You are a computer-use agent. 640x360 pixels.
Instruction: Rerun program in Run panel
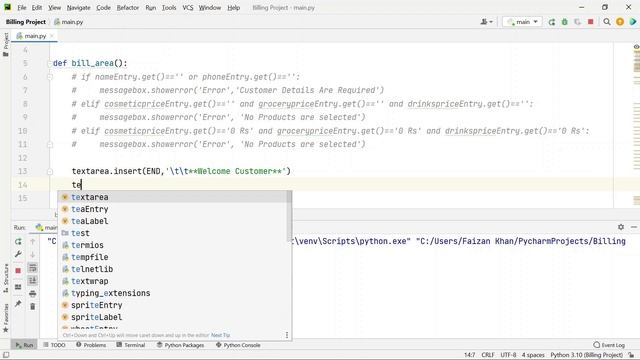pos(18,242)
